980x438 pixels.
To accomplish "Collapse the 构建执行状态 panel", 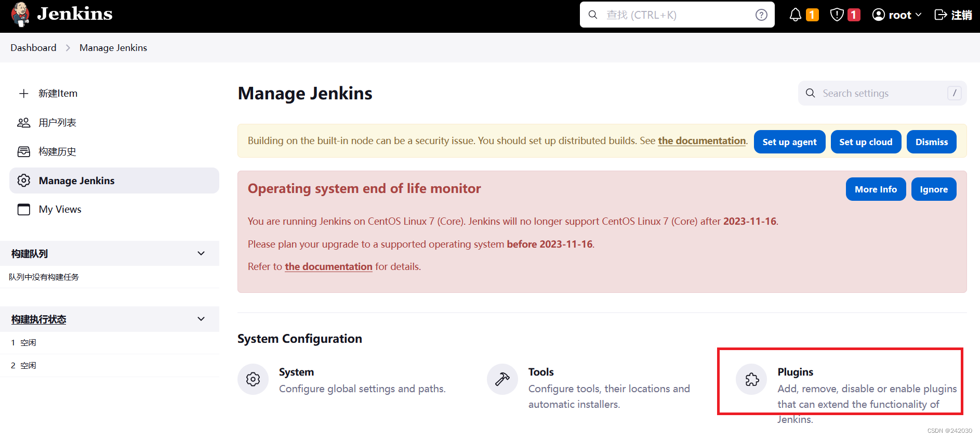I will (x=201, y=319).
